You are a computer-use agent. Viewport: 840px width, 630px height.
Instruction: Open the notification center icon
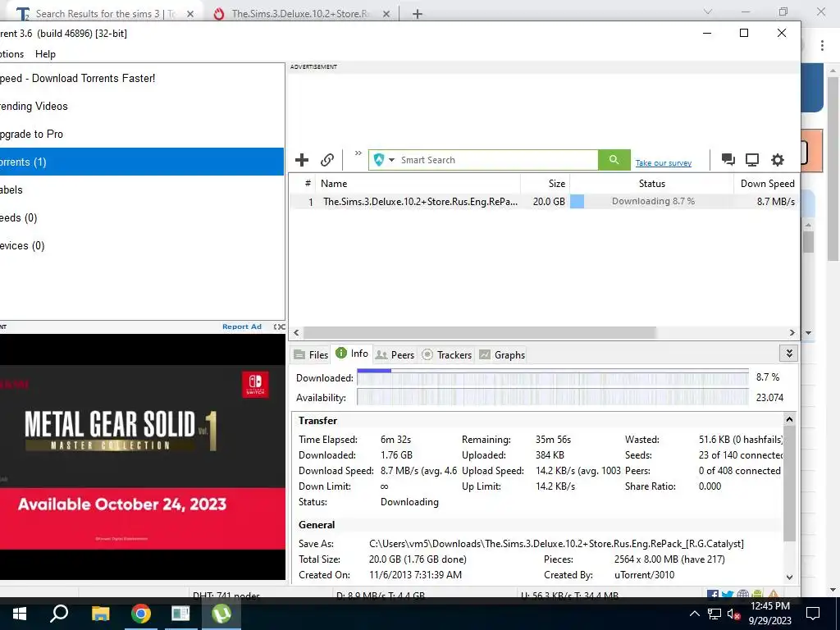(x=813, y=614)
